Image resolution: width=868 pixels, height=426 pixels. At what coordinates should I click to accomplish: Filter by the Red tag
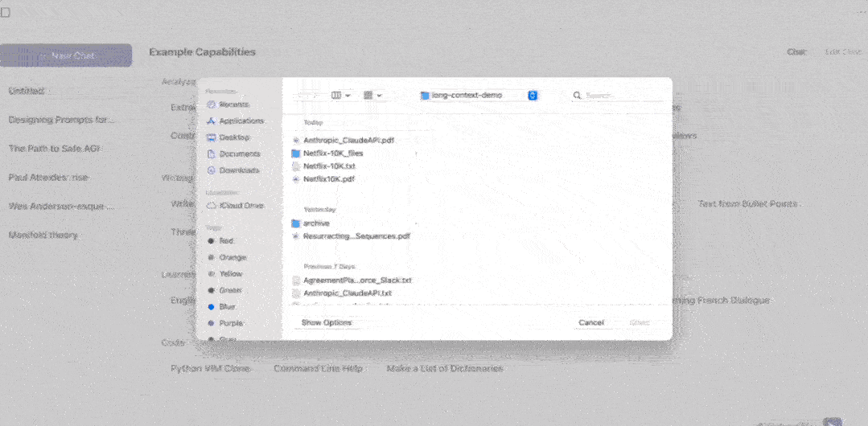click(x=221, y=241)
